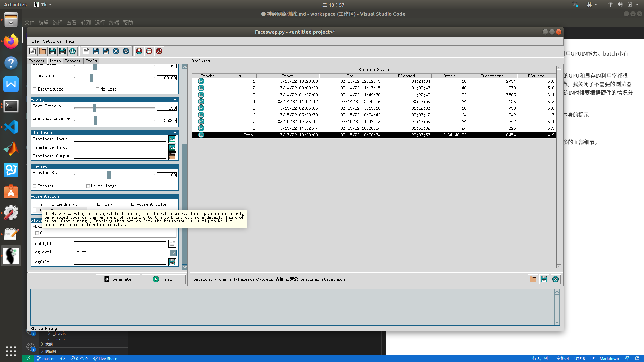Load session with folder icon in Analysis

(533, 279)
